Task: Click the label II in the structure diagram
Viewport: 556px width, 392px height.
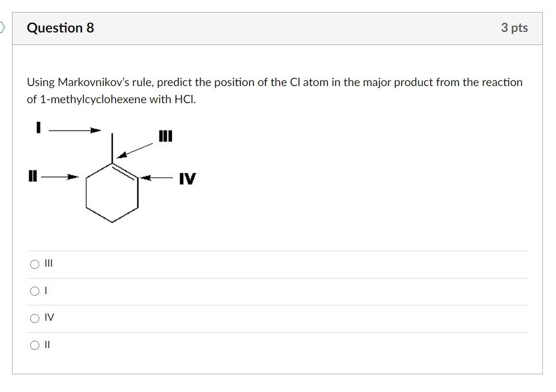Action: [x=32, y=177]
